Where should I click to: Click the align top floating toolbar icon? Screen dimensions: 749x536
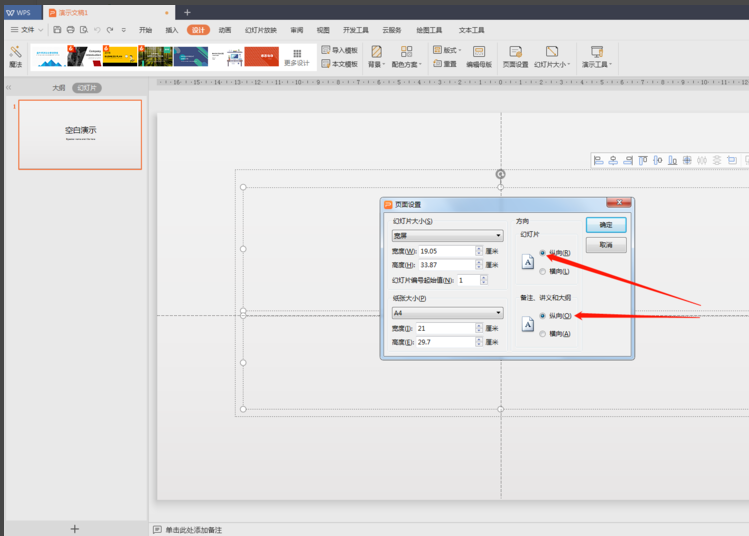click(x=643, y=161)
